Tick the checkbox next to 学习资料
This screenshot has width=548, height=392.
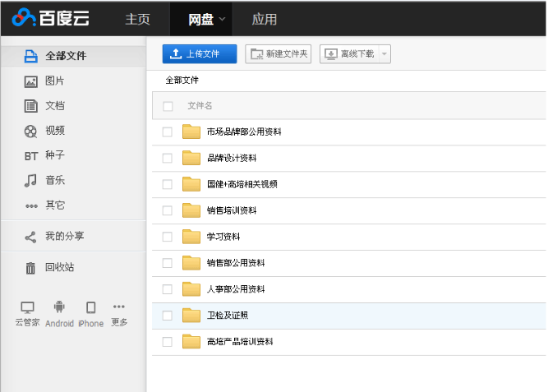coord(168,238)
